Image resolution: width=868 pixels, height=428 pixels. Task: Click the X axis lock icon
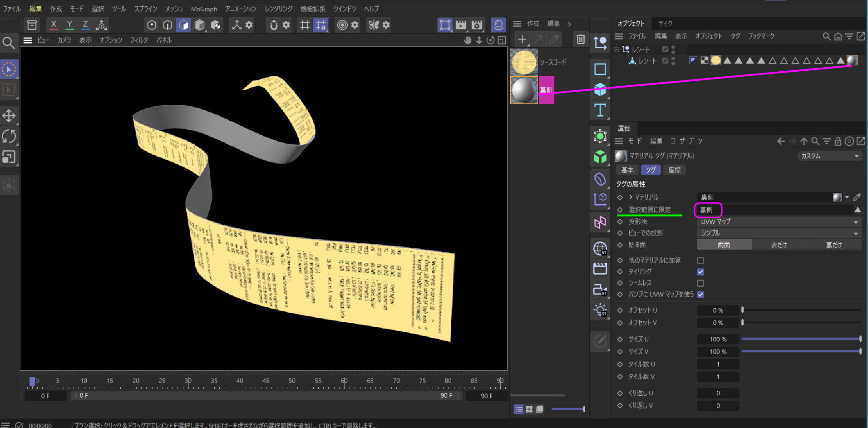54,25
